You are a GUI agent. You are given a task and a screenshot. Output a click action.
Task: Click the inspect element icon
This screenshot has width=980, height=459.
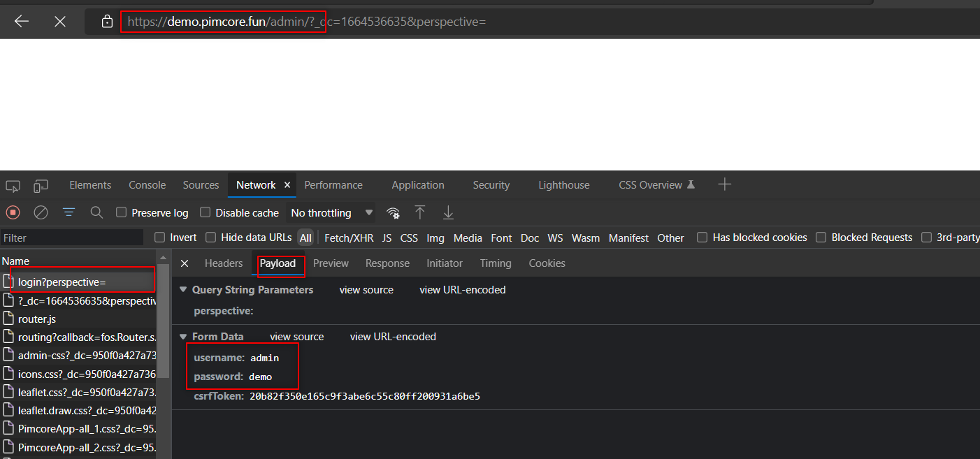pos(13,186)
